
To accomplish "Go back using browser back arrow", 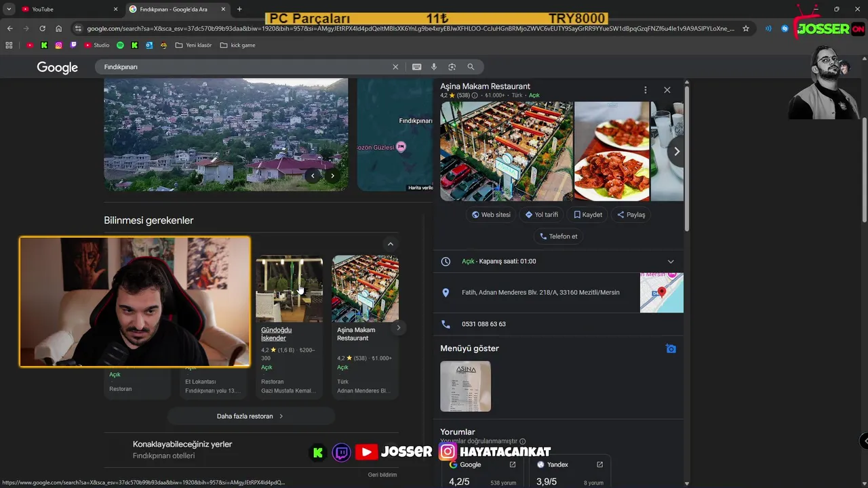I will coord(9,28).
